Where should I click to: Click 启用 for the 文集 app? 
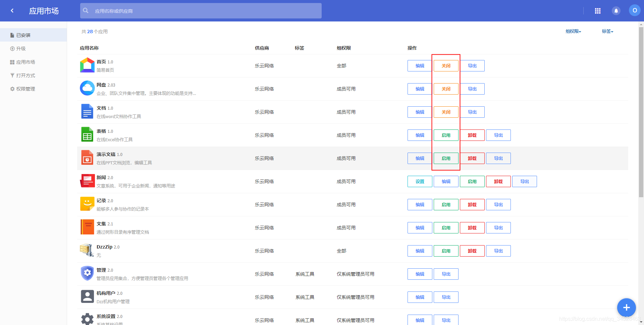click(446, 228)
